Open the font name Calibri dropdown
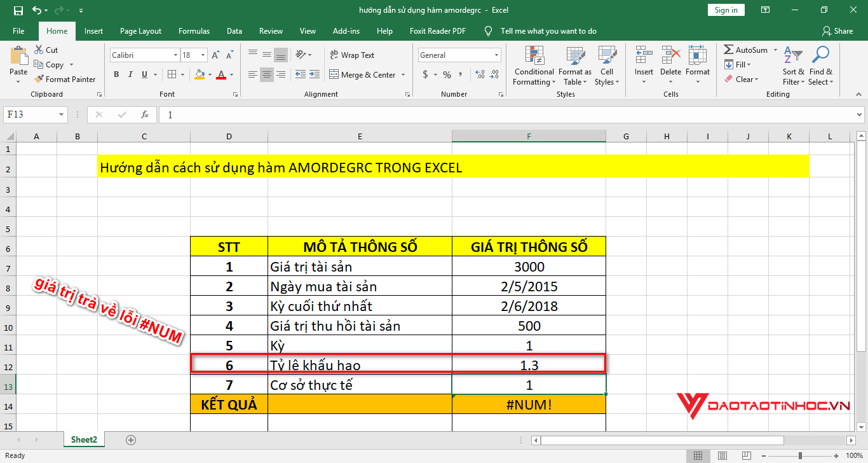This screenshot has width=868, height=463. tap(175, 55)
